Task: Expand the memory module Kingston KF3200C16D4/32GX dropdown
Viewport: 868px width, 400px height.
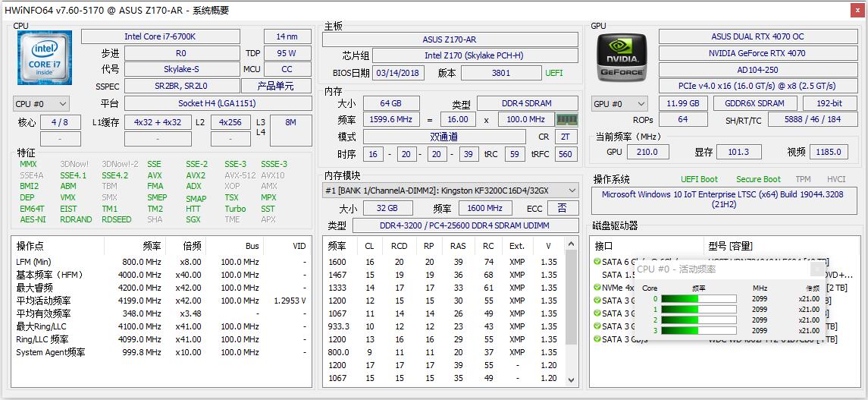Action: click(x=450, y=191)
